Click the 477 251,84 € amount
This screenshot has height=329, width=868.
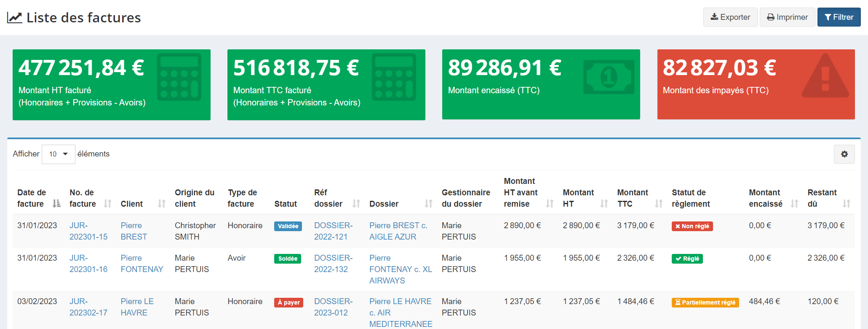[x=81, y=68]
